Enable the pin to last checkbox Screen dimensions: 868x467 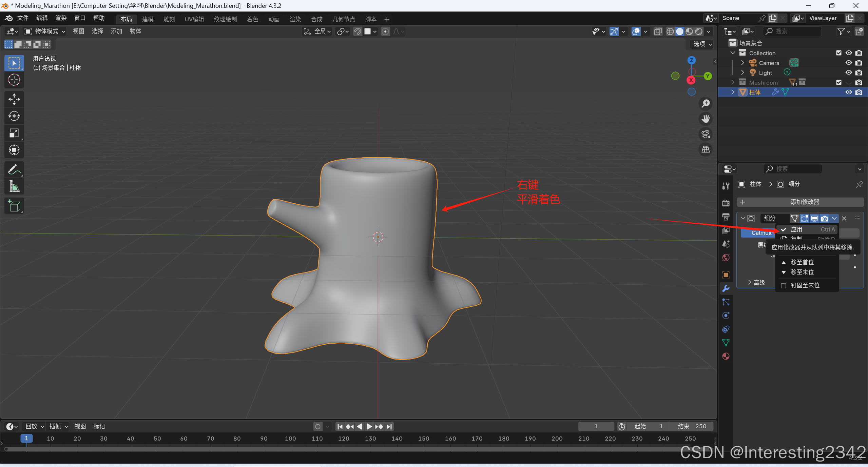[784, 285]
